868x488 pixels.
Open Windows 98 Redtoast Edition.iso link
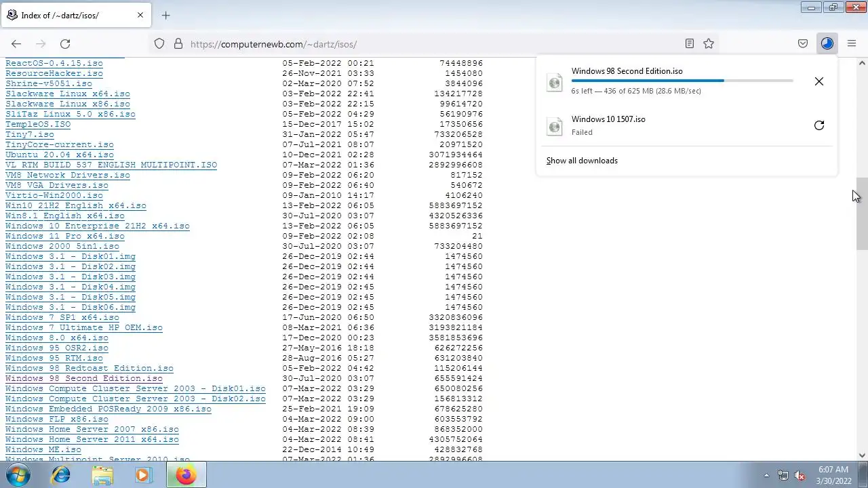coord(90,368)
